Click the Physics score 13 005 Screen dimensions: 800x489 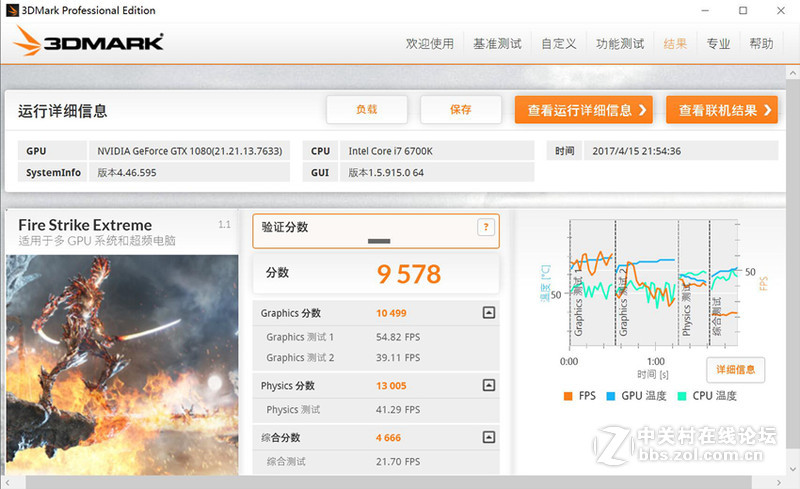point(391,386)
